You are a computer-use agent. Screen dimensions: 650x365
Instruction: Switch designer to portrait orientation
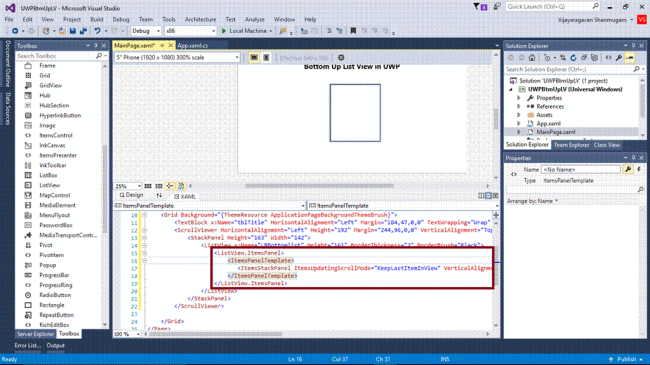point(266,58)
